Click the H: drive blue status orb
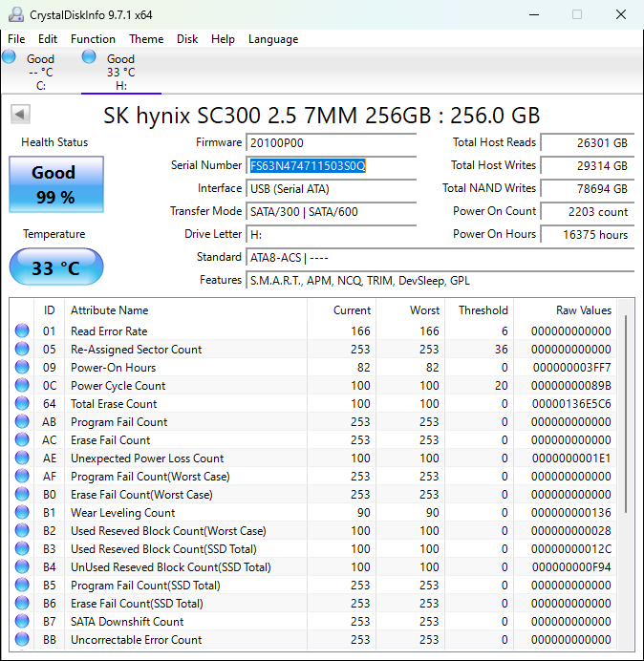The height and width of the screenshot is (661, 644). pos(89,56)
